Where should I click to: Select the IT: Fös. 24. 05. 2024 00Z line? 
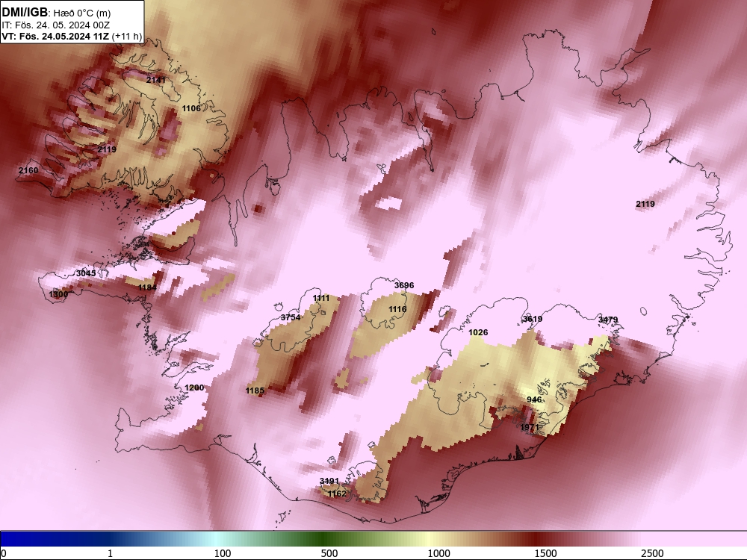tap(55, 25)
